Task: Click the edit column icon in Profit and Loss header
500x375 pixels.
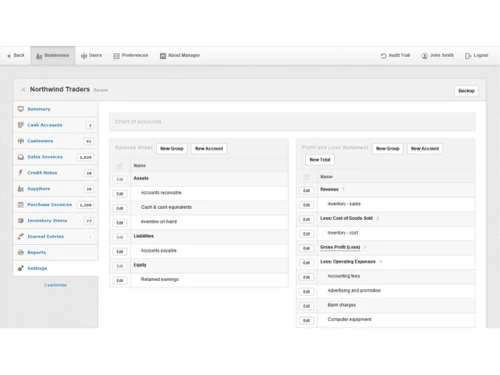Action: coord(306,177)
